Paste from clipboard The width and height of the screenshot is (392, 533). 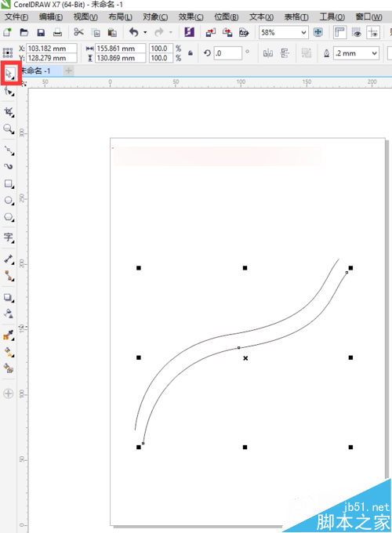click(x=112, y=33)
